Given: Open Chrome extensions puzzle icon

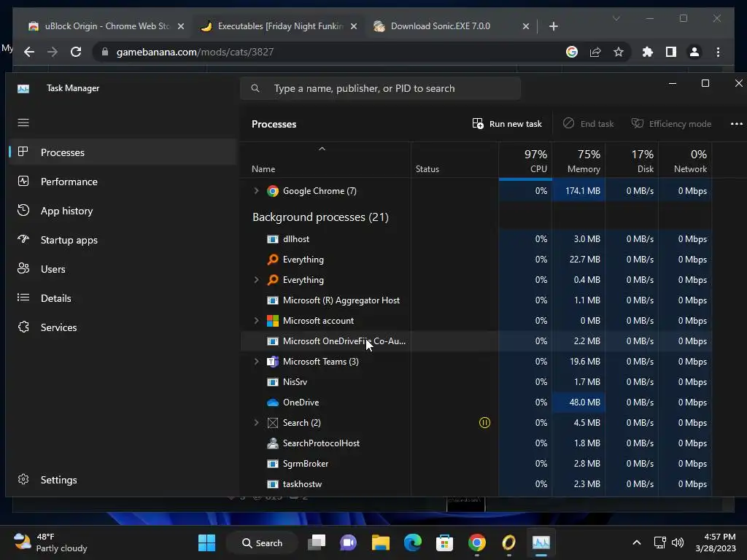Looking at the screenshot, I should click(648, 52).
